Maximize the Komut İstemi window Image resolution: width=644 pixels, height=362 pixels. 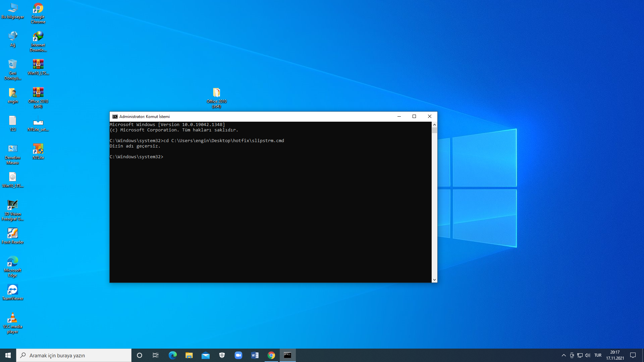(x=414, y=117)
